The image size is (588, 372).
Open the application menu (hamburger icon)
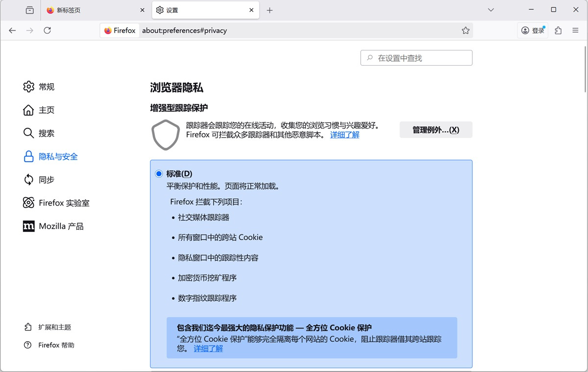575,30
